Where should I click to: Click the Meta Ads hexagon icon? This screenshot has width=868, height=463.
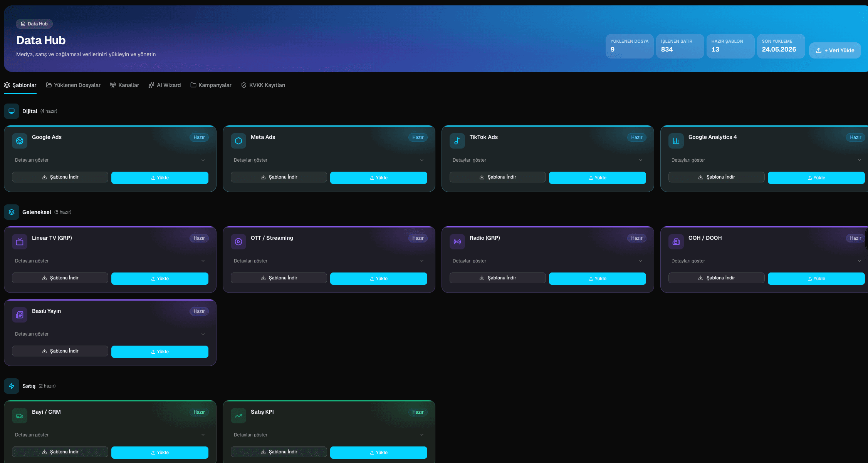[238, 141]
